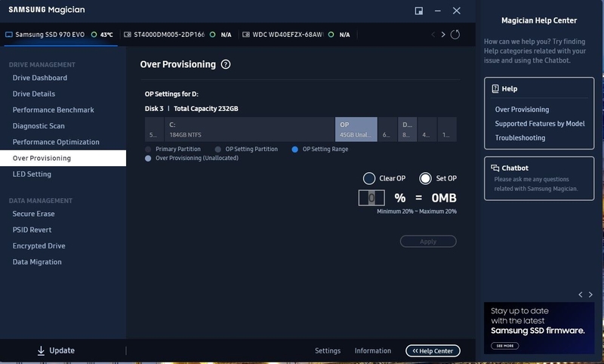Open Encrypted Drive

[x=39, y=246]
